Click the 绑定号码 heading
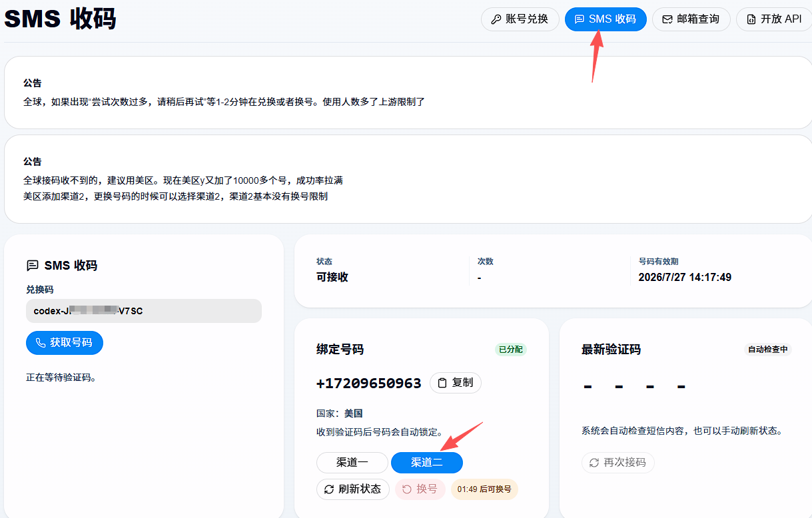812x518 pixels. 340,350
